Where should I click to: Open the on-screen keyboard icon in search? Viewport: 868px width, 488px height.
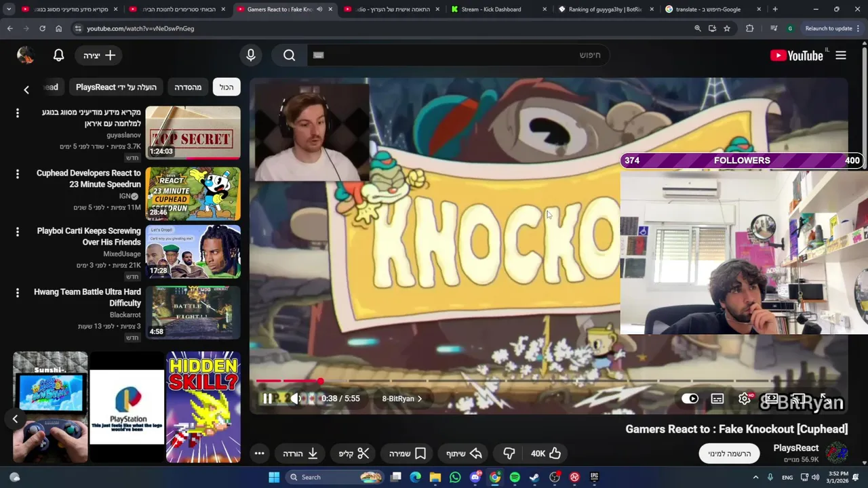pyautogui.click(x=319, y=56)
